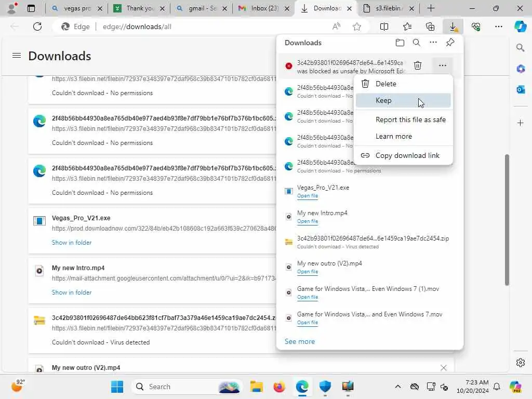The image size is (532, 399).
Task: Pin the Downloads flyout
Action: pos(450,43)
